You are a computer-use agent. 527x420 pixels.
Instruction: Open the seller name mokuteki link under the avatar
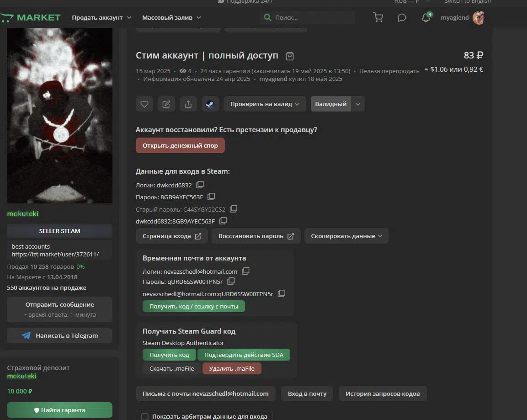[23, 214]
